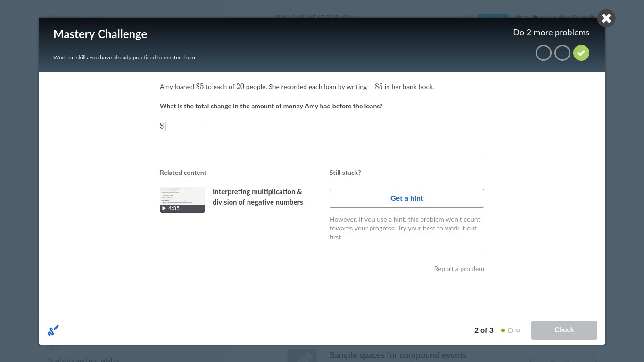This screenshot has width=644, height=362.
Task: Click the '2 of 3' progress text
Action: [484, 330]
